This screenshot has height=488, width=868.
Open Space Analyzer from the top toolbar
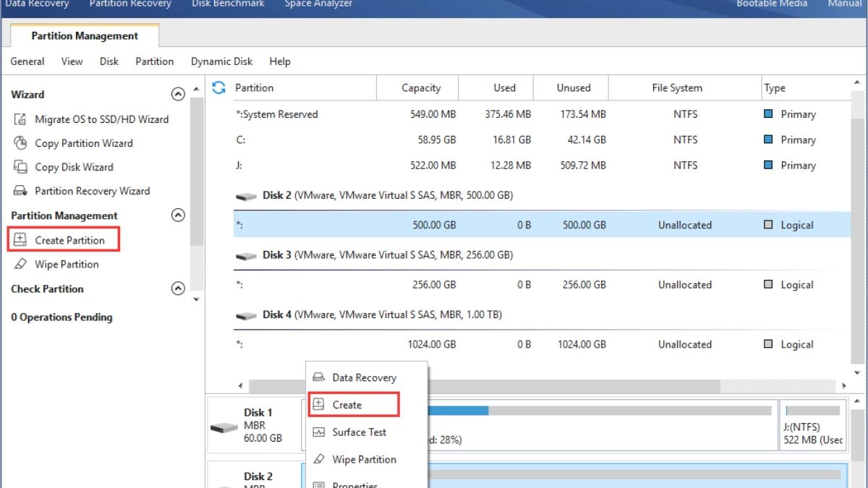point(318,4)
